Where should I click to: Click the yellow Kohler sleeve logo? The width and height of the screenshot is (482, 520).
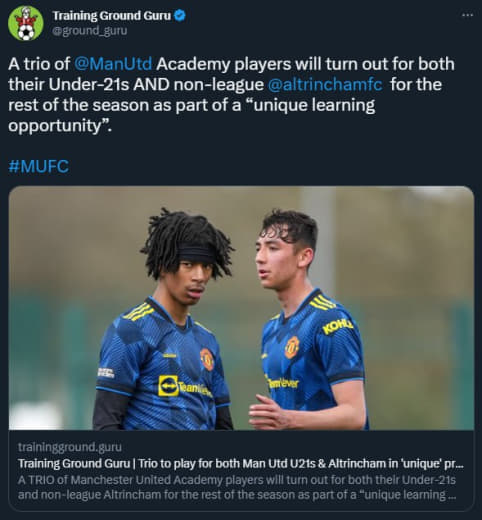[337, 326]
